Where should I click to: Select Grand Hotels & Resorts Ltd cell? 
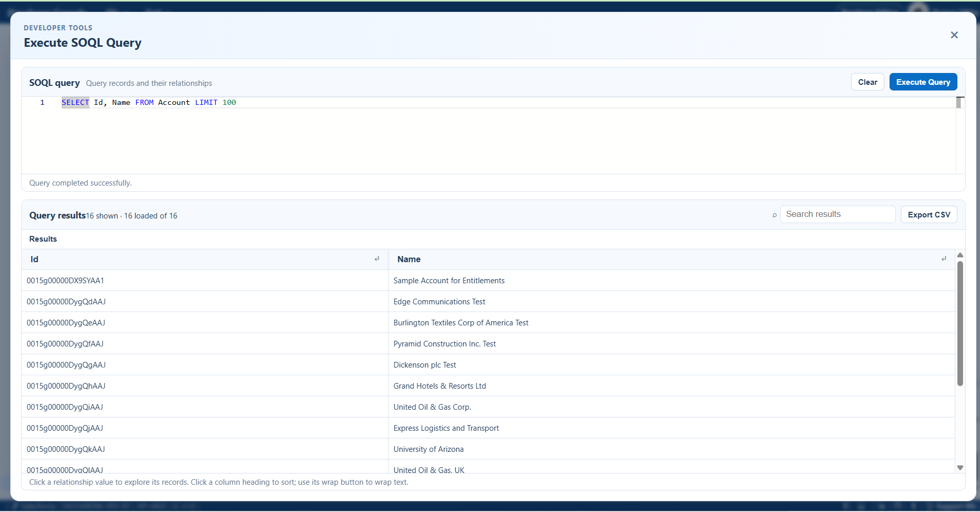[671, 386]
